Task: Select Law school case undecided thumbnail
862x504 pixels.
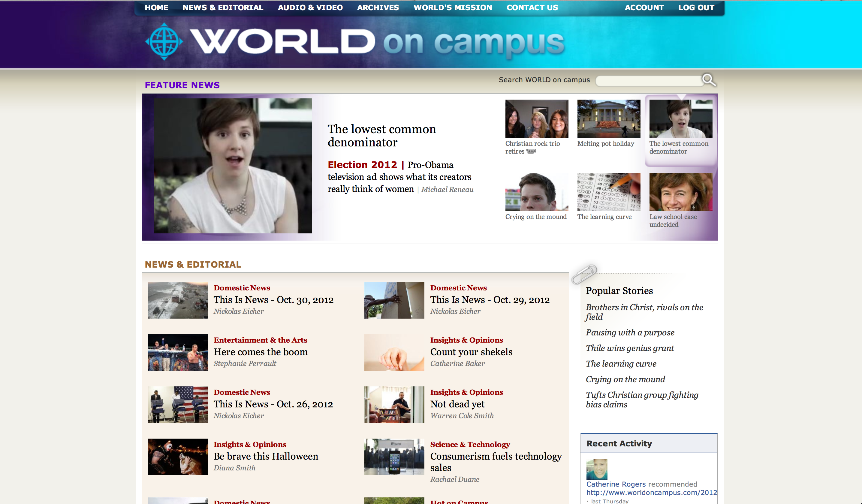Action: coord(681,192)
